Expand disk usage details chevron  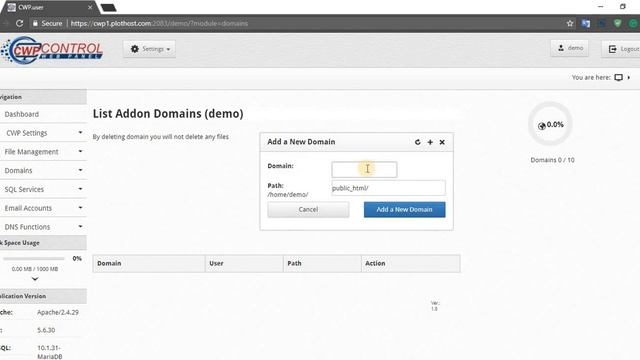click(35, 279)
